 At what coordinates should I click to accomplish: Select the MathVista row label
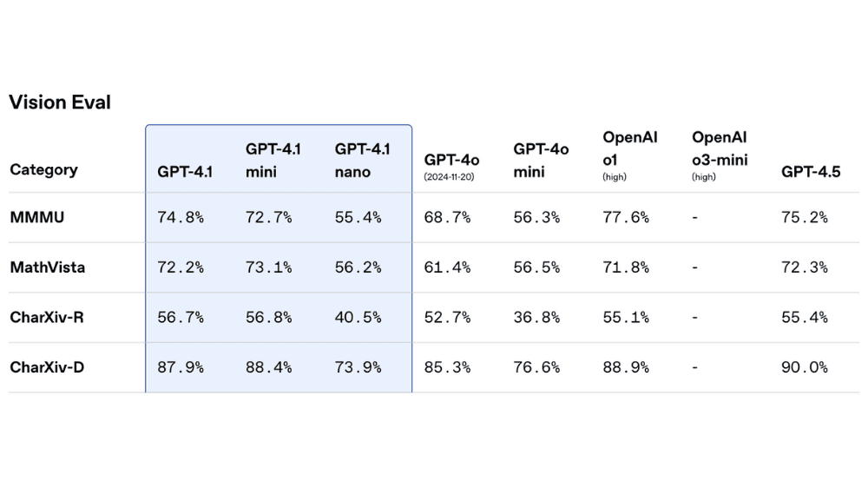point(48,267)
